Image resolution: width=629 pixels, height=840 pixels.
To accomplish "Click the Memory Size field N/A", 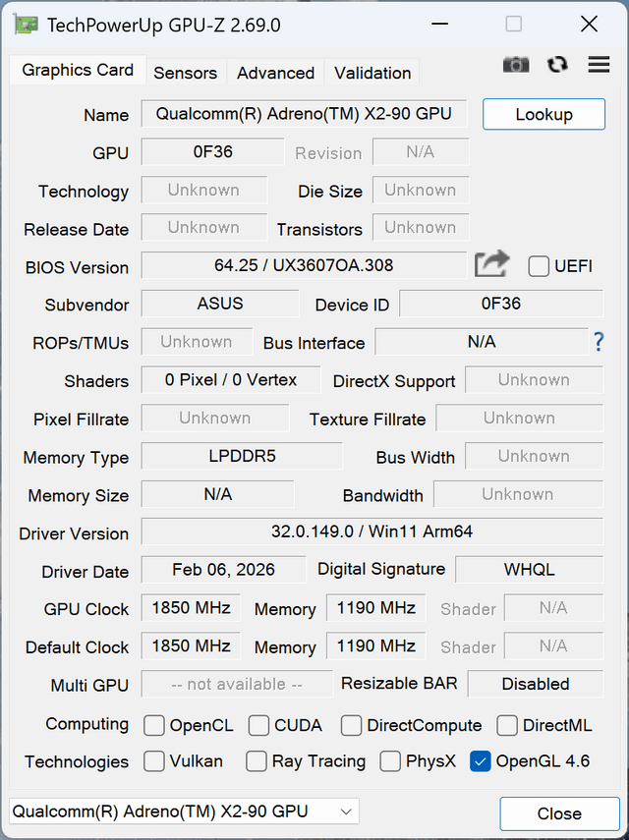I will [x=217, y=494].
